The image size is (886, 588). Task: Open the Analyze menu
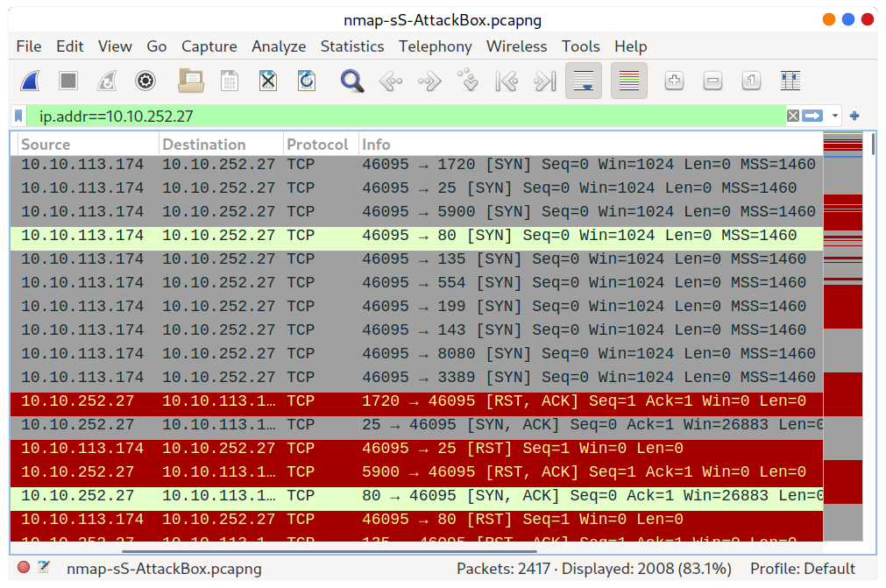click(x=279, y=46)
